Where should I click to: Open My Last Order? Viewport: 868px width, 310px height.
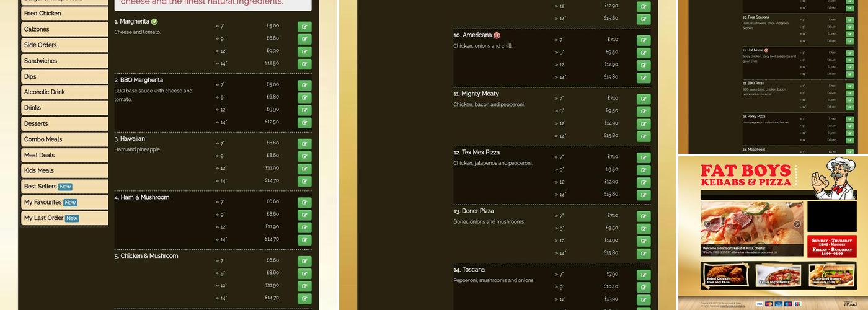point(64,218)
